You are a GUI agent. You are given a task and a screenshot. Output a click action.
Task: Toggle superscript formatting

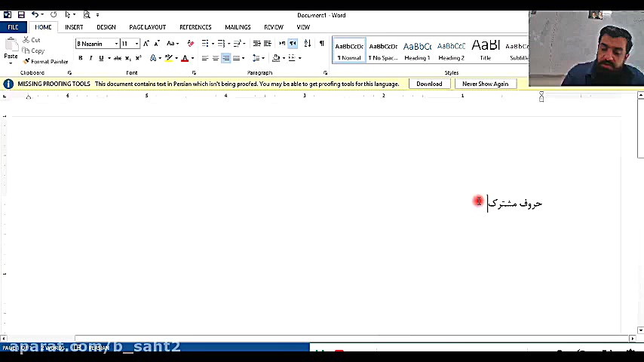139,58
